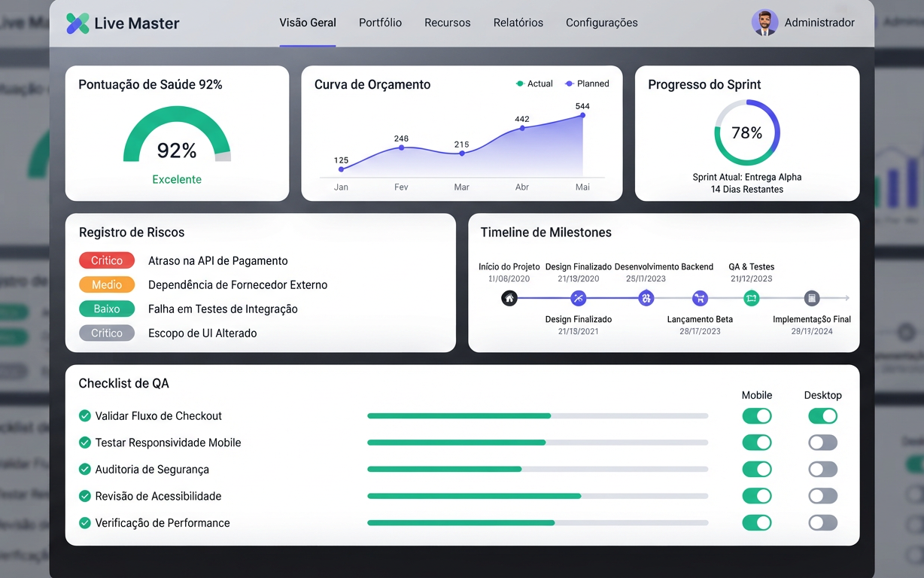This screenshot has width=924, height=578.
Task: Turn off Mobile toggle for Validar Fluxo de Checkout
Action: (757, 415)
